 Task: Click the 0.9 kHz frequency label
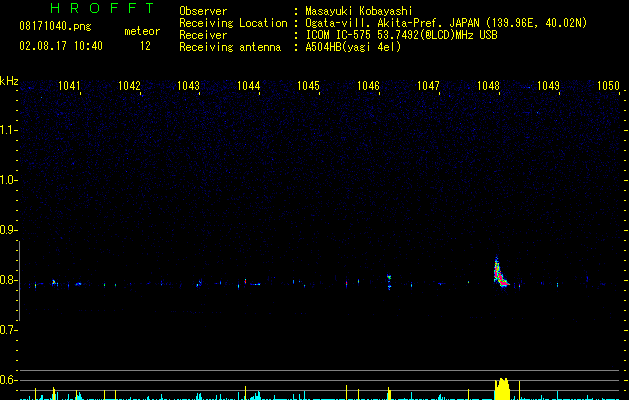[x=8, y=230]
